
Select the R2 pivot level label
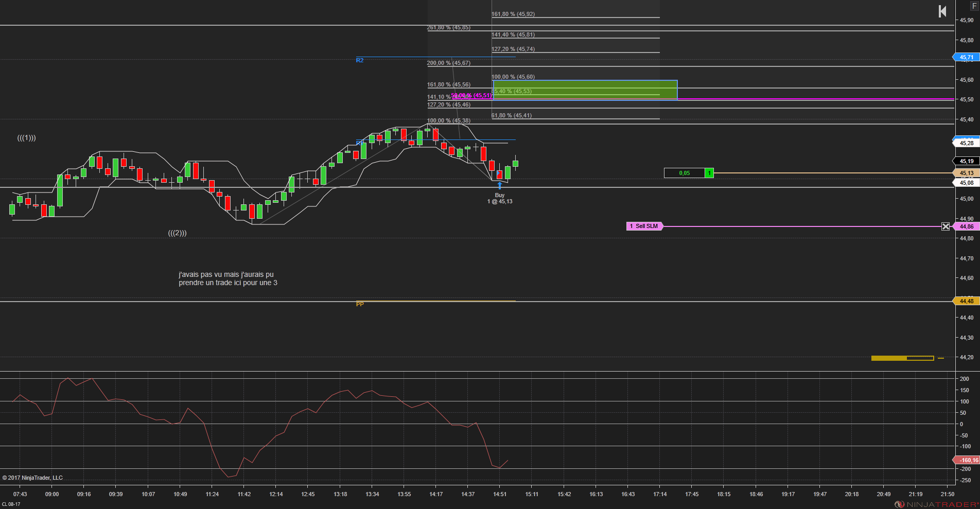(360, 60)
